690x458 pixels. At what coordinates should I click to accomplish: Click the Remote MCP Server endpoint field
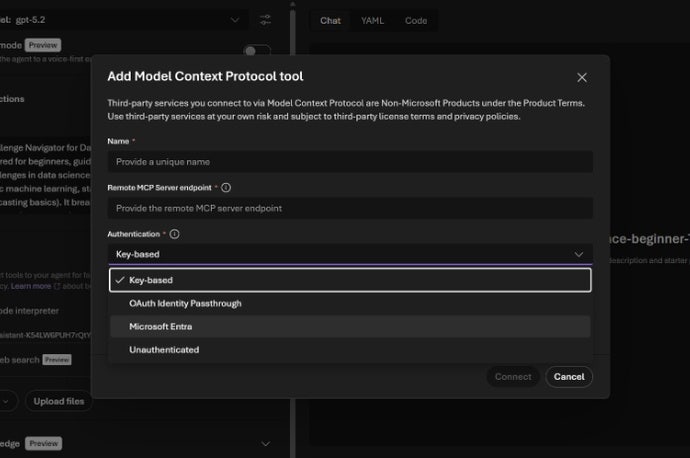pos(350,208)
